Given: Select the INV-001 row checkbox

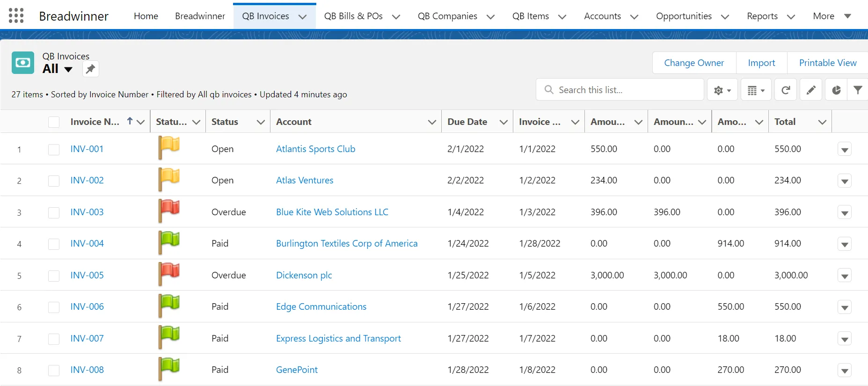Looking at the screenshot, I should point(54,149).
